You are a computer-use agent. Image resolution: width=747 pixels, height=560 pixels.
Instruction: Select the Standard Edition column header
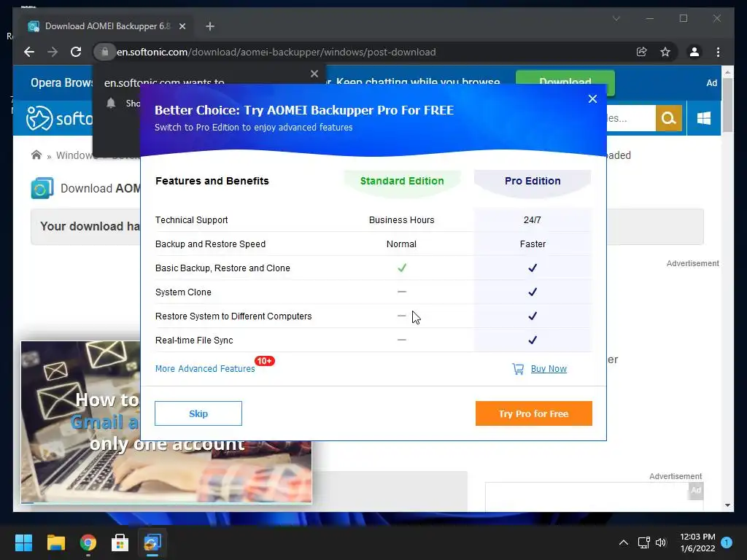(402, 181)
